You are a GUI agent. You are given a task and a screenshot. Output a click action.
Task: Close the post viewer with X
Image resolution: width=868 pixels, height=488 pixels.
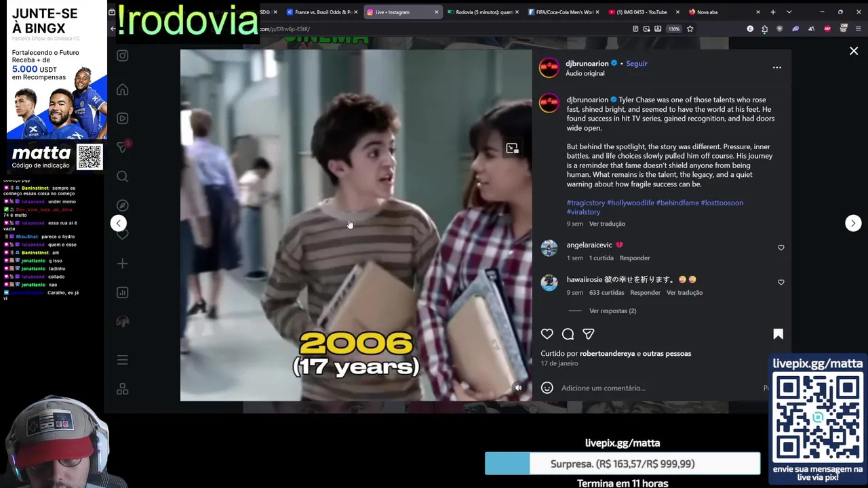tap(854, 51)
